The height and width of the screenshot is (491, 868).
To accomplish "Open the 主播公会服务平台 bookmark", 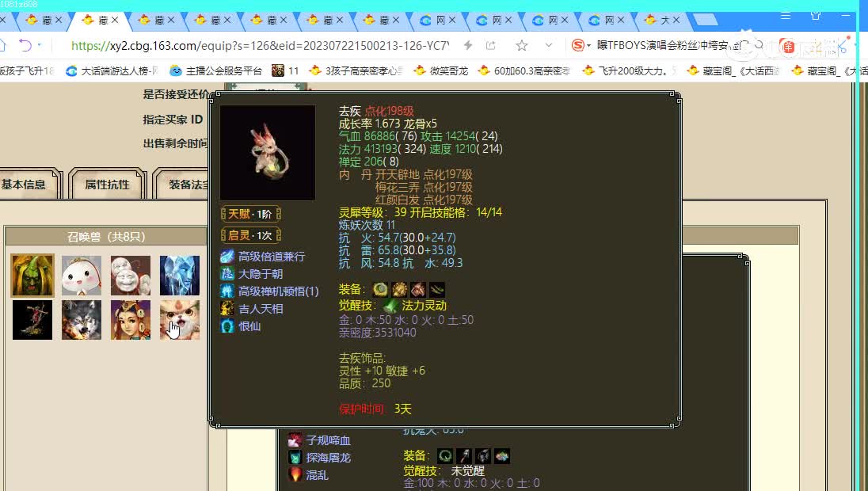I will 216,70.
